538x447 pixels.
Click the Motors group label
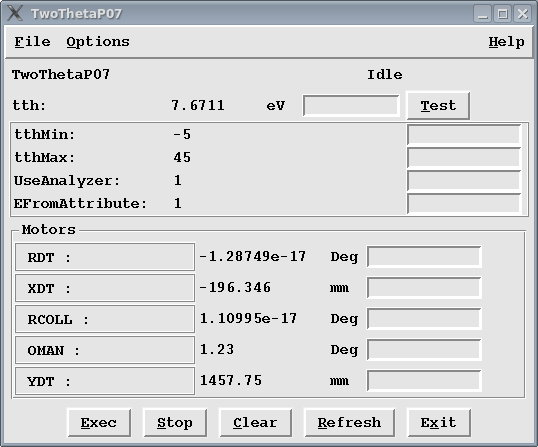coord(48,230)
